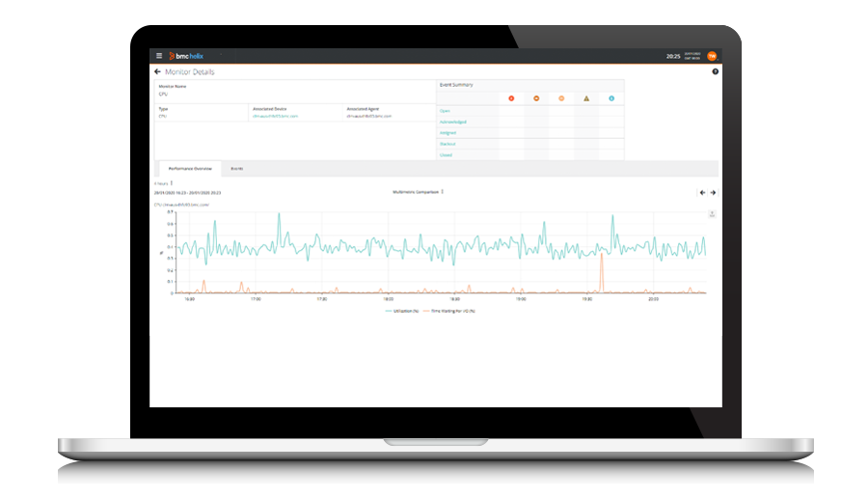Screen dimensions: 868x498
Task: Click the Blackout events link
Action: 448,144
